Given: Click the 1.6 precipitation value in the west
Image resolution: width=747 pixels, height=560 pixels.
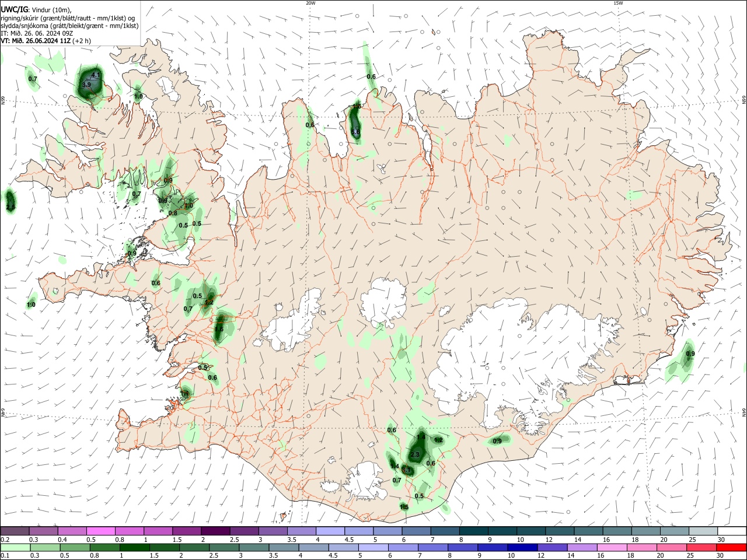Looking at the screenshot, I should (219, 329).
